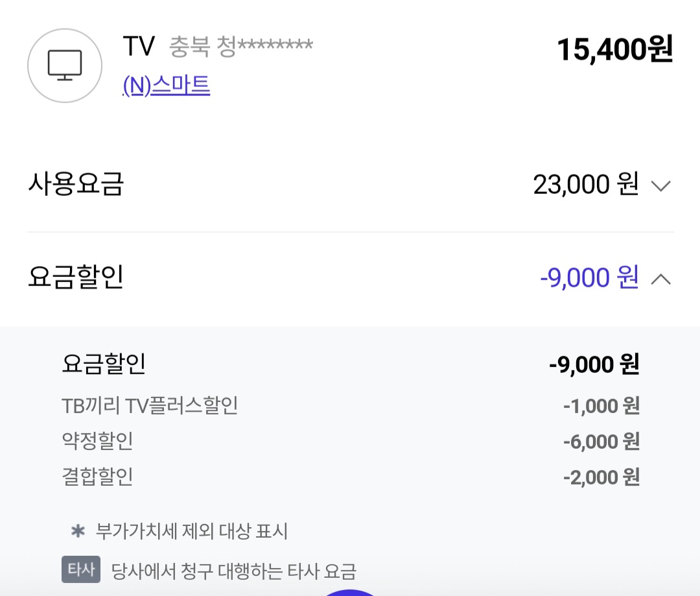Image resolution: width=700 pixels, height=596 pixels.
Task: Click the 타사 badge icon
Action: tap(81, 570)
